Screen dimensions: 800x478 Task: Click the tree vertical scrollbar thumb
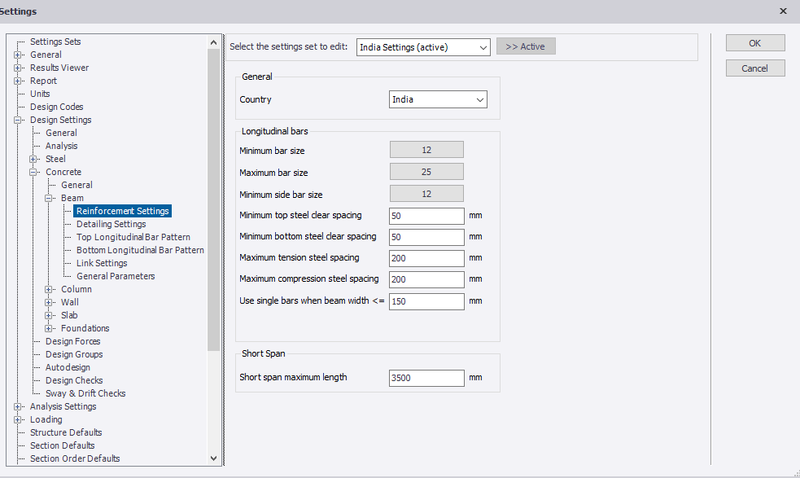[213, 200]
